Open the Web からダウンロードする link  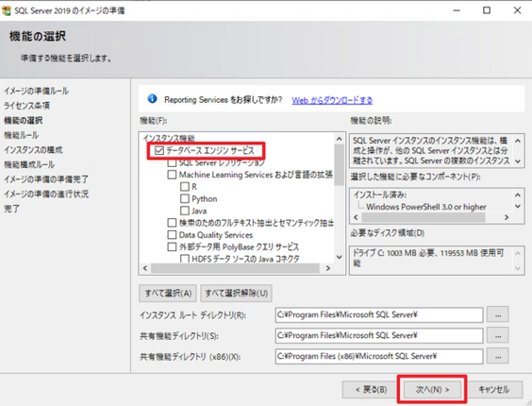[332, 100]
